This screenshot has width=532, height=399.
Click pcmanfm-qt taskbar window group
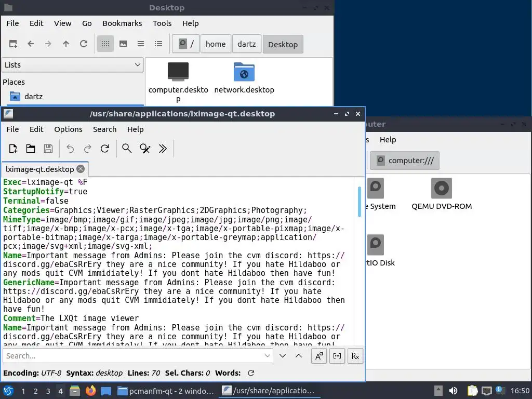[x=166, y=391]
